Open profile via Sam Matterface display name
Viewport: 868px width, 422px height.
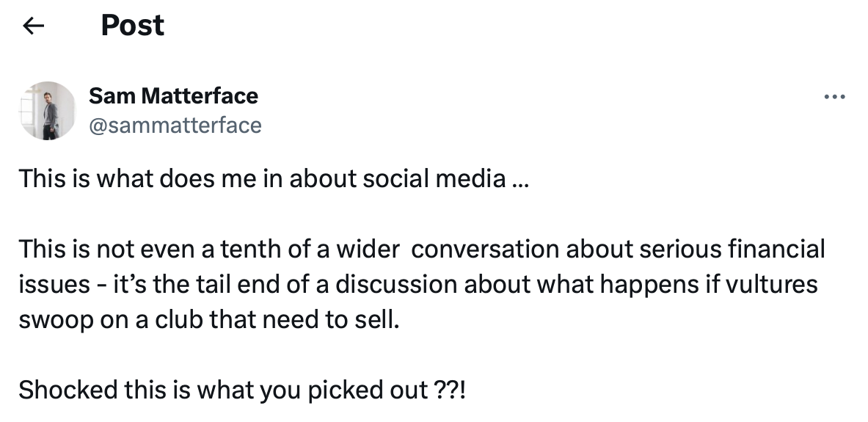[173, 96]
